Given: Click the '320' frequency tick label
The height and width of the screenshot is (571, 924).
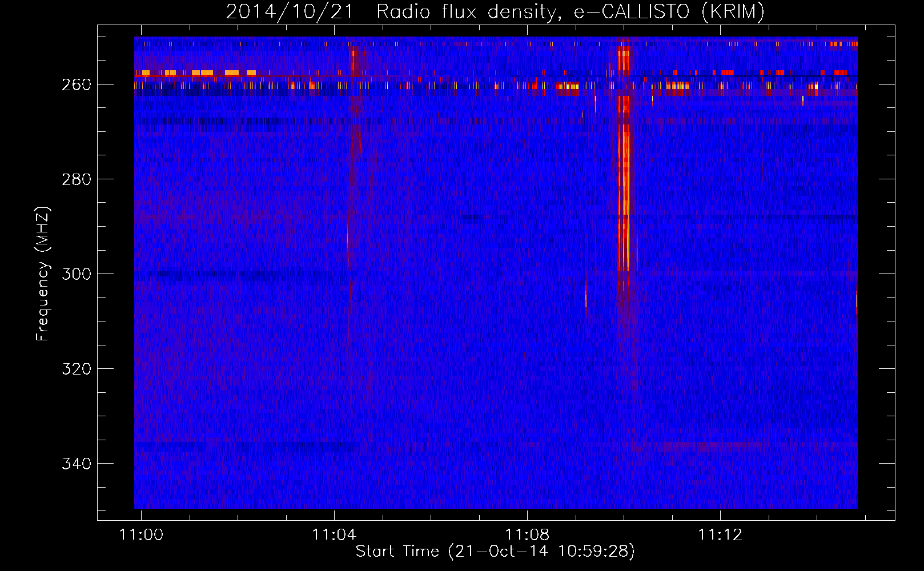Looking at the screenshot, I should coord(76,369).
